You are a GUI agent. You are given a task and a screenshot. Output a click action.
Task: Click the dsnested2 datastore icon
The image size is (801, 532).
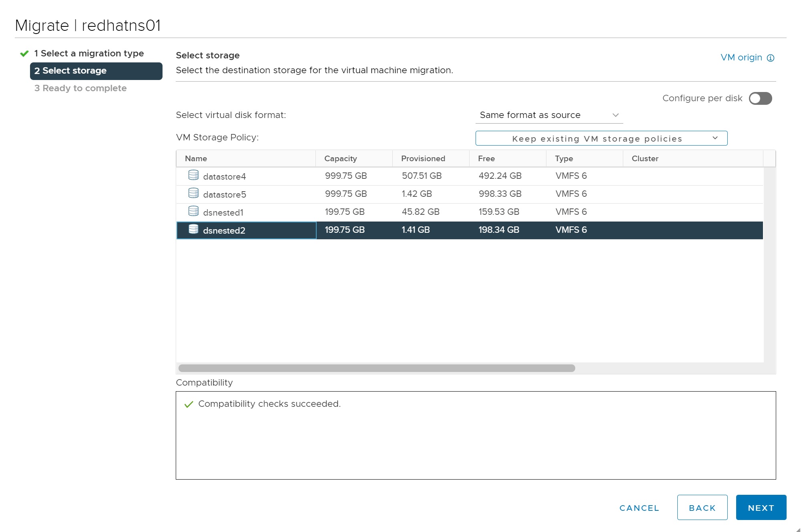[193, 229]
